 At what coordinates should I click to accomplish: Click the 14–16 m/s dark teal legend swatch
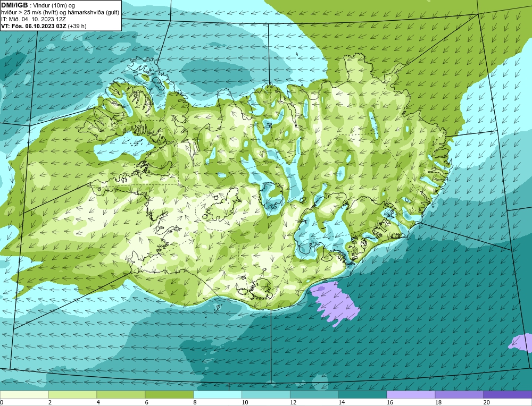tap(362, 395)
